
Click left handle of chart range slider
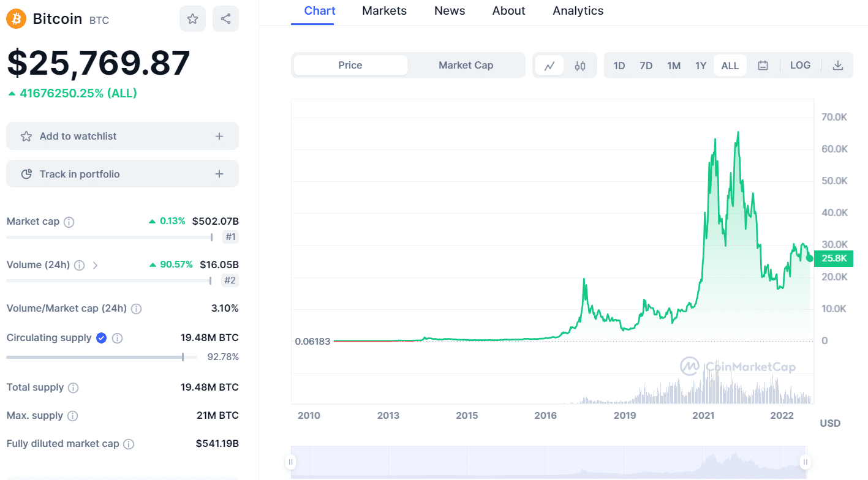point(292,462)
